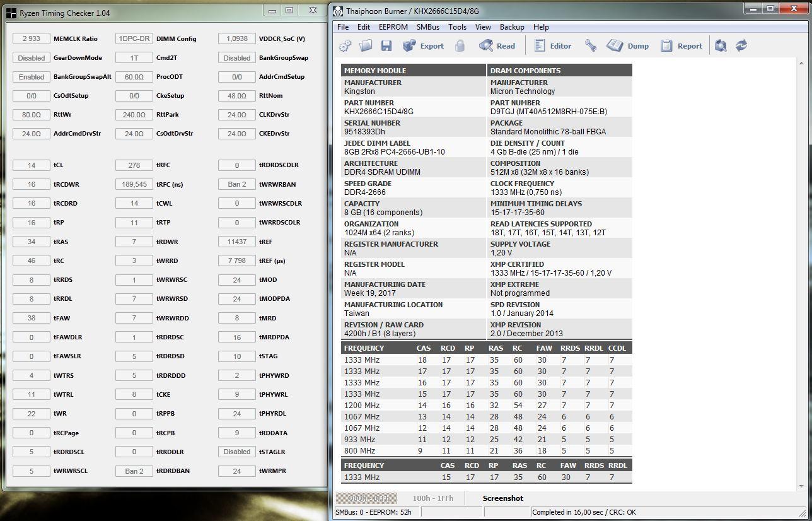The height and width of the screenshot is (521, 812).
Task: Click the refresh arrows icon
Action: tap(741, 45)
